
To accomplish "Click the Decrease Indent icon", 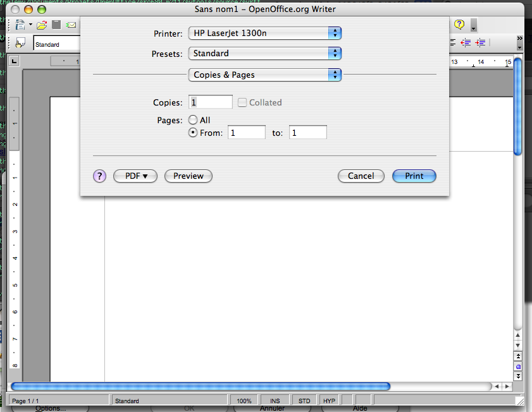I will click(x=466, y=43).
